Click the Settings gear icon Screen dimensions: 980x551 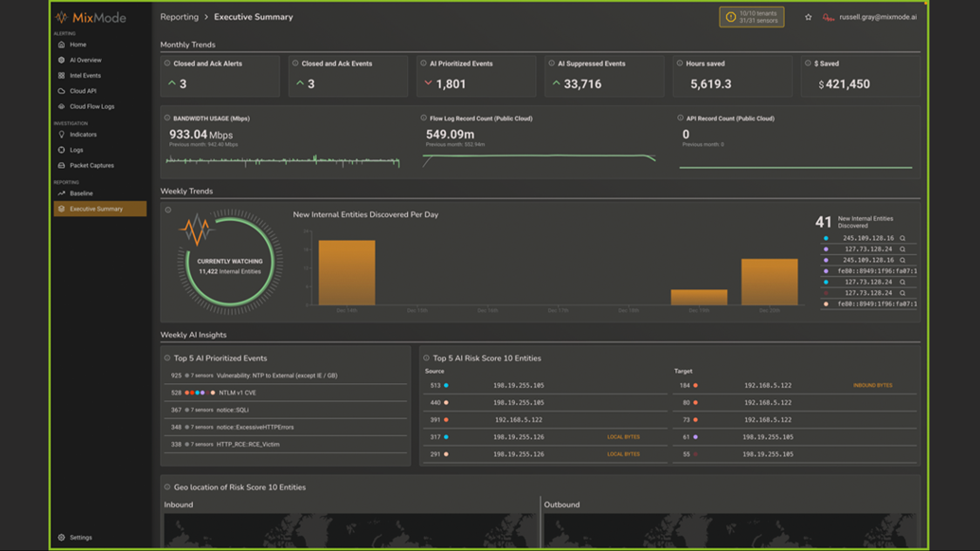tap(61, 537)
